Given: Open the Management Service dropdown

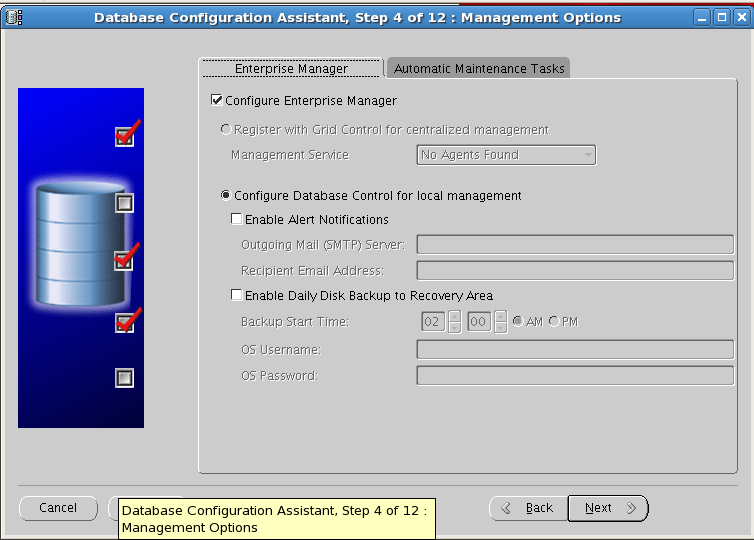Looking at the screenshot, I should point(506,155).
